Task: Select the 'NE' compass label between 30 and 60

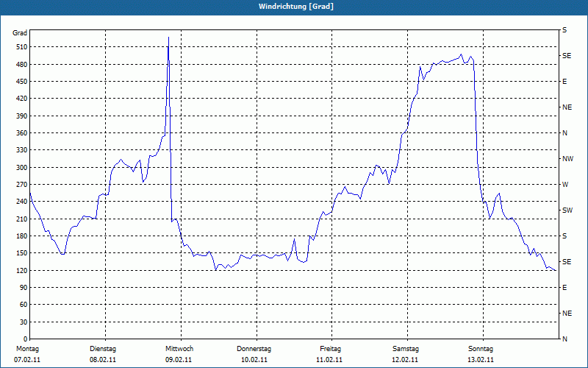Action: [x=567, y=314]
